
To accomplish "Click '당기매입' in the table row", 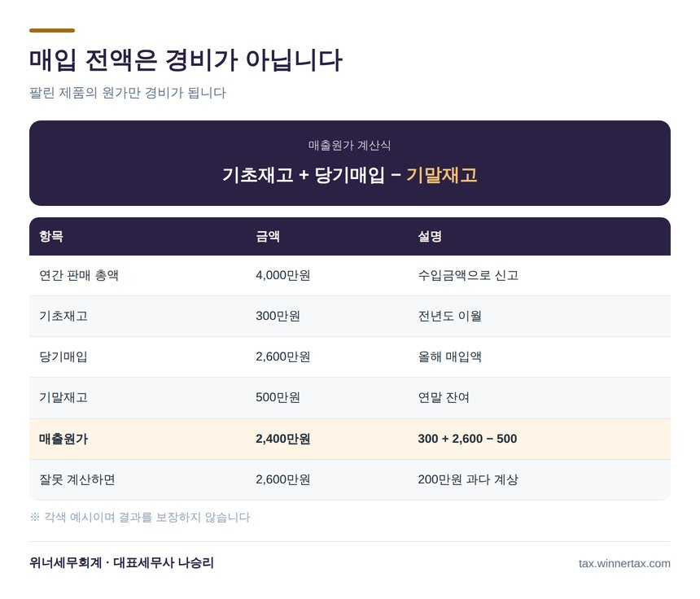I will (x=63, y=356).
